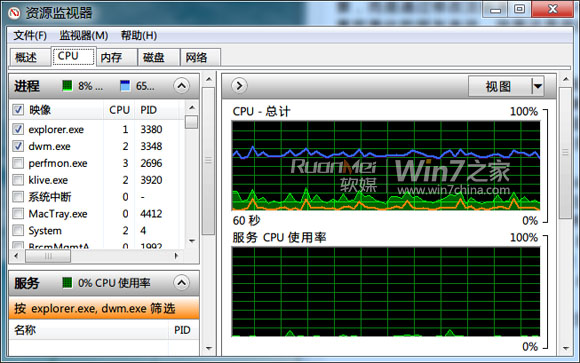
Task: Switch to the 网络 tab
Action: pyautogui.click(x=196, y=57)
